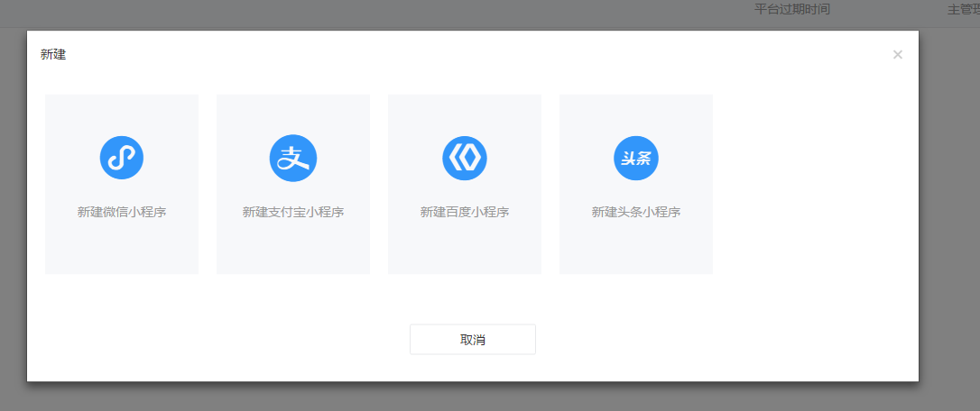Click the WeChat mini program icon
This screenshot has height=411, width=980.
click(x=122, y=158)
